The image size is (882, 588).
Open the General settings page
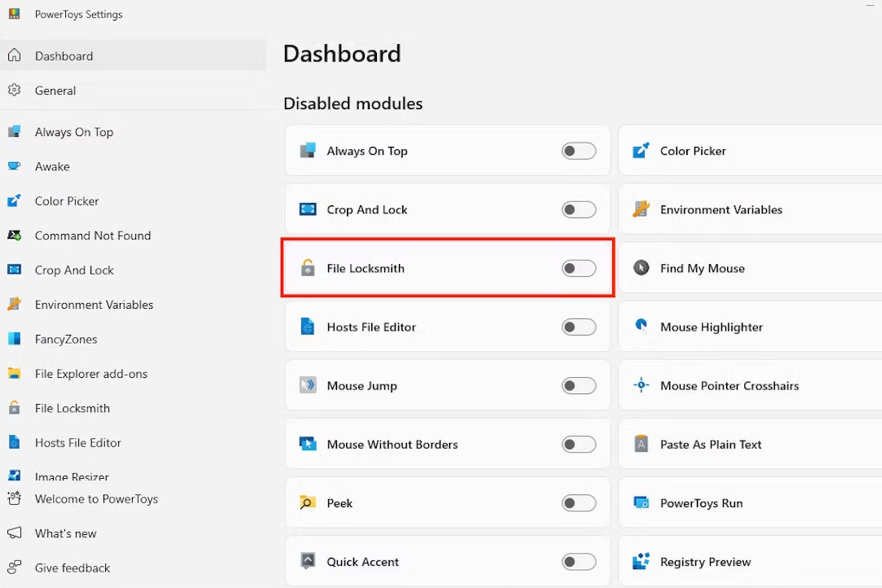(x=55, y=90)
